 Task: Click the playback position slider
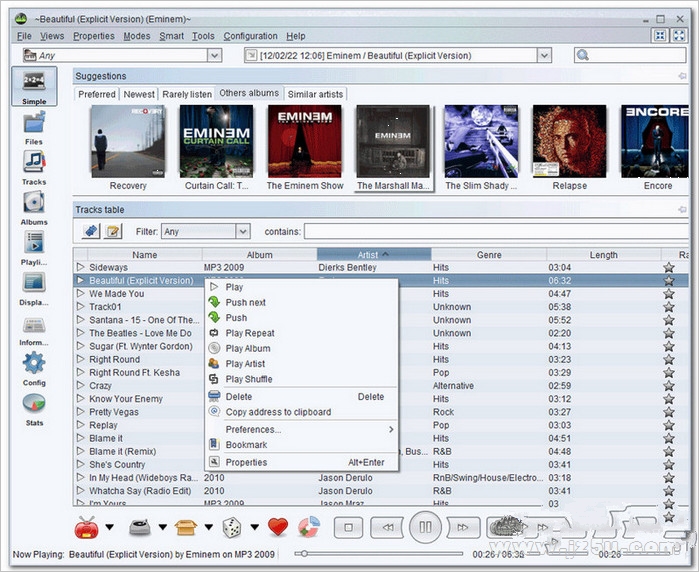tap(378, 554)
